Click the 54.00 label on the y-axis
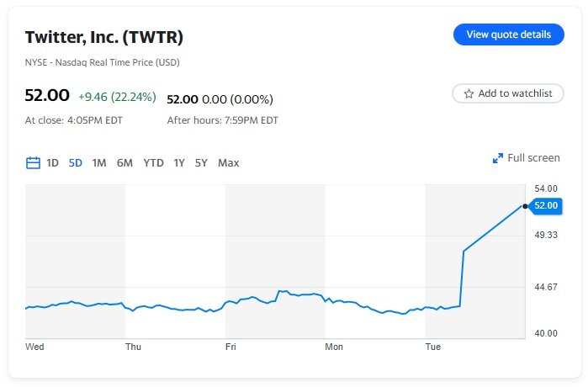The width and height of the screenshot is (588, 387). point(547,188)
